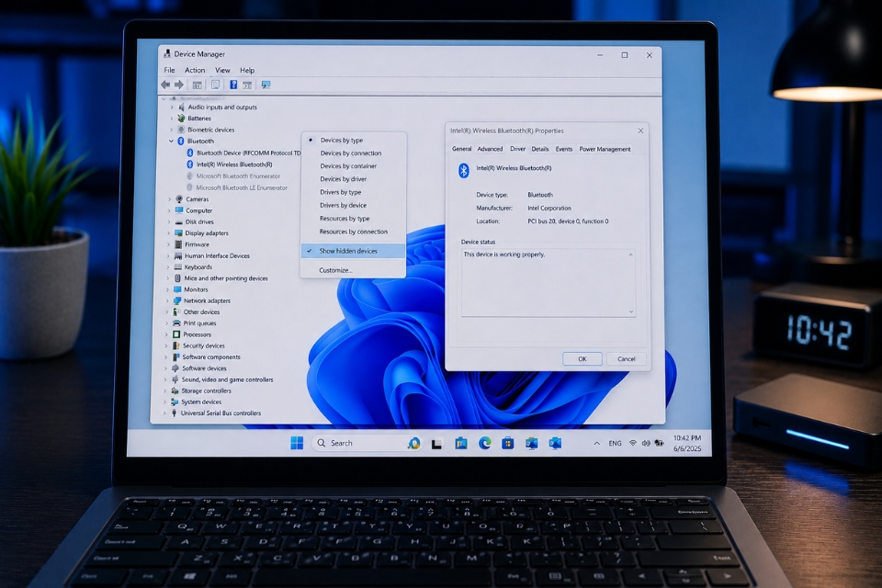This screenshot has height=588, width=882.
Task: Open the Windows Start button on taskbar
Action: pos(297,444)
